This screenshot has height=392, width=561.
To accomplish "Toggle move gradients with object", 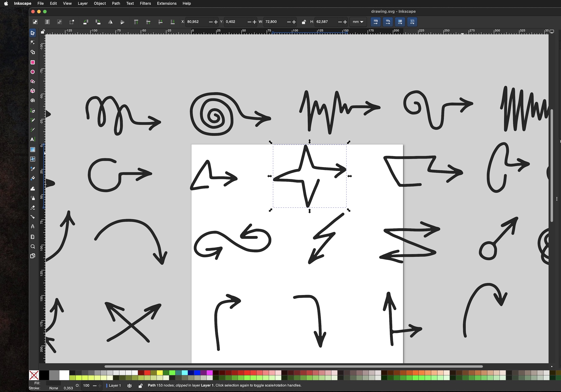I will click(400, 22).
